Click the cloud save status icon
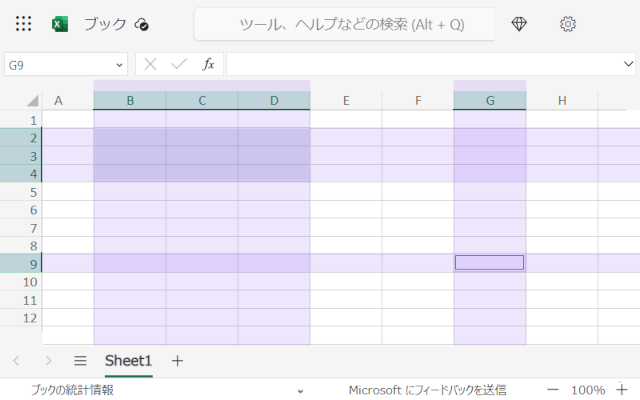 click(142, 25)
